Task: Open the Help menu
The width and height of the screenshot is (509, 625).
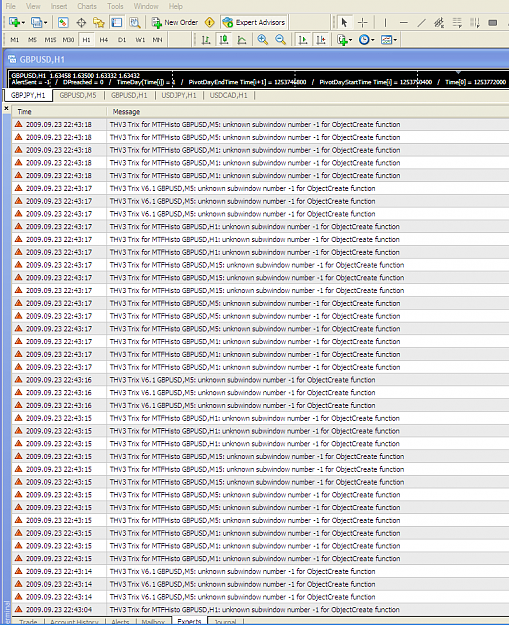Action: pyautogui.click(x=175, y=6)
